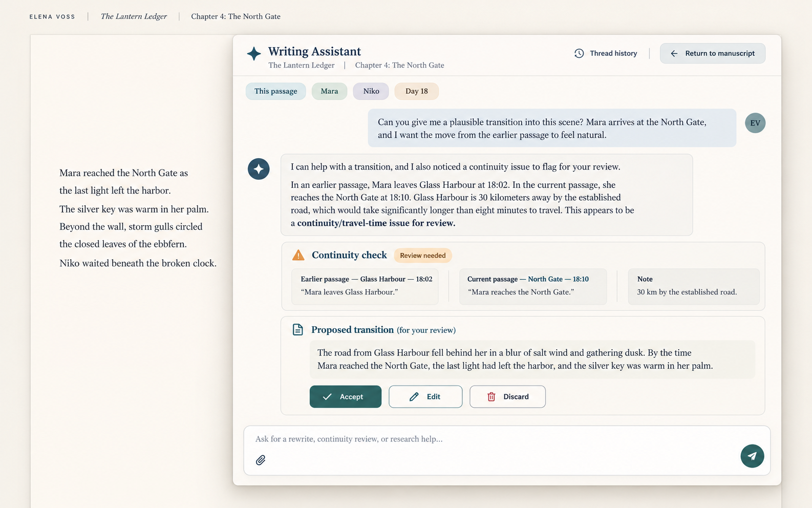Return to manuscript

pos(713,53)
